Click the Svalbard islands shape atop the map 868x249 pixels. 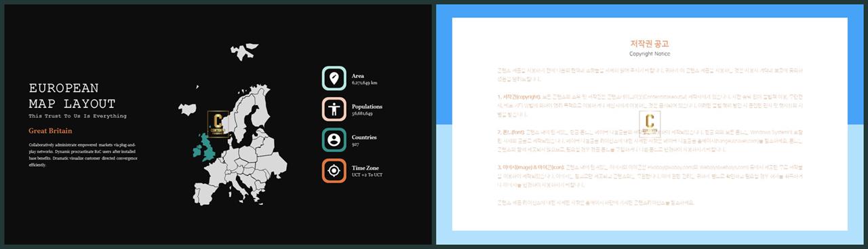(244, 52)
